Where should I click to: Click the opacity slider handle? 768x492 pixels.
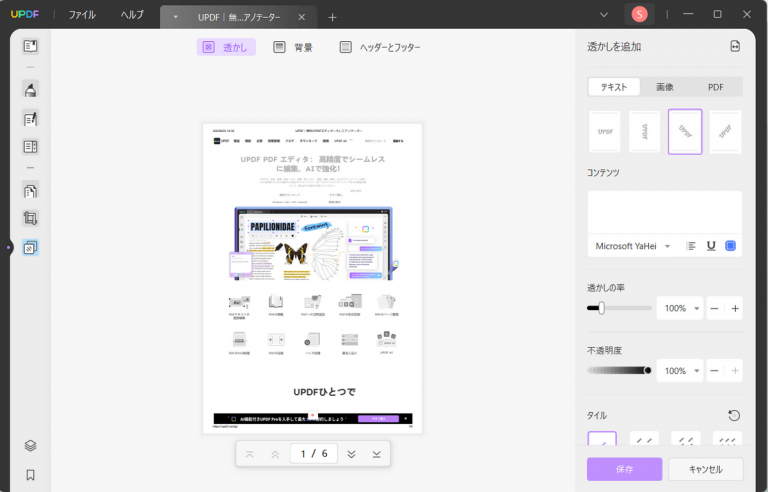click(x=648, y=370)
